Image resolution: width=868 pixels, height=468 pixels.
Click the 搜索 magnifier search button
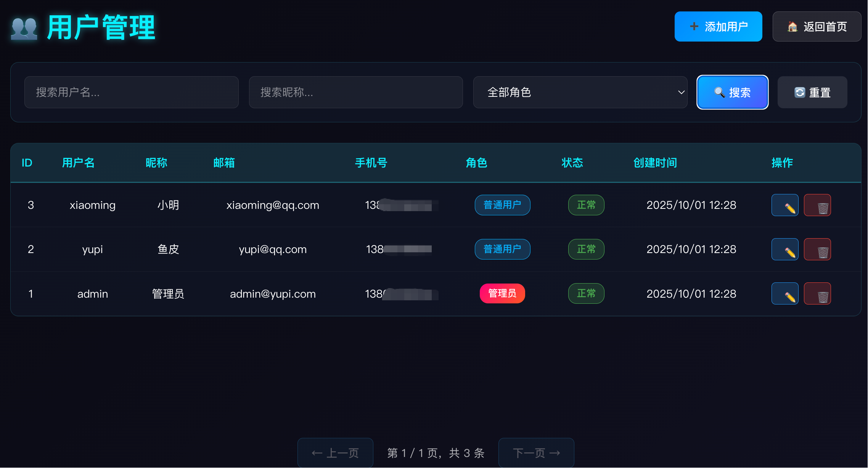click(x=732, y=92)
